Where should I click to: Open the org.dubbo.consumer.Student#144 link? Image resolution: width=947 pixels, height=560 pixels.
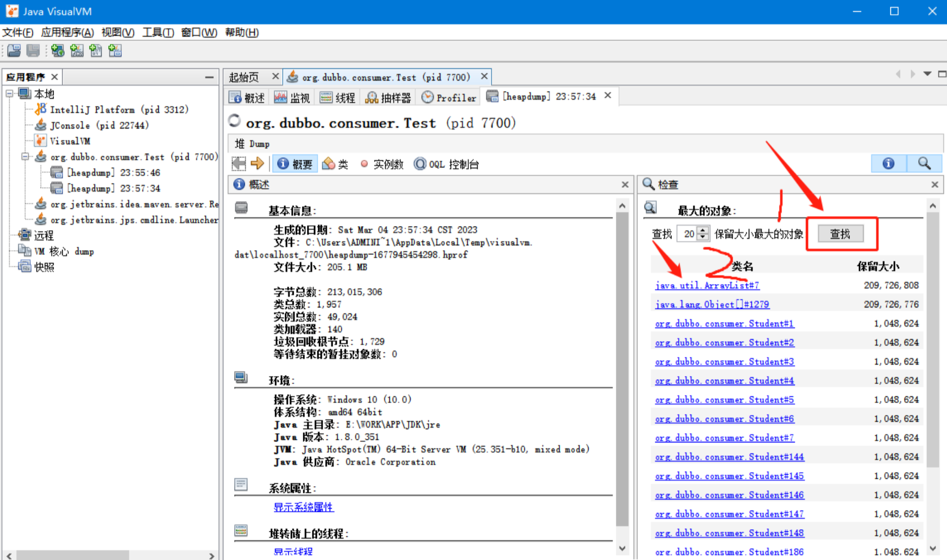[x=729, y=457]
